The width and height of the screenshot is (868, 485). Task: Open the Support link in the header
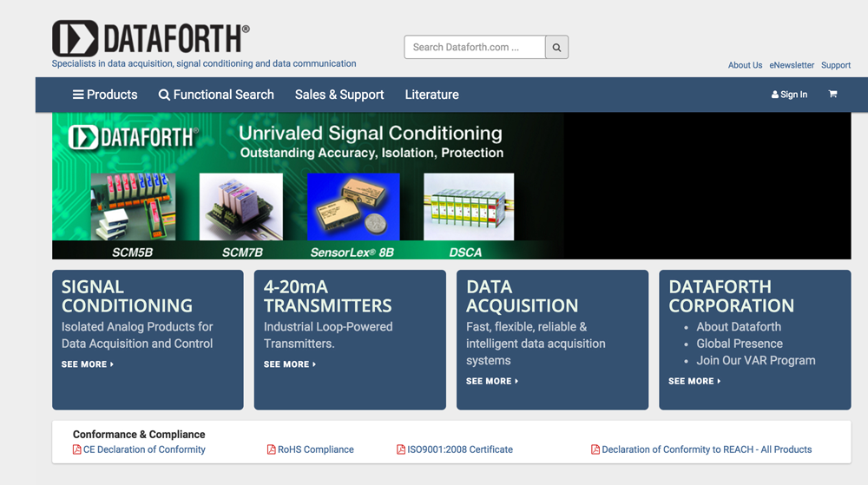point(836,65)
